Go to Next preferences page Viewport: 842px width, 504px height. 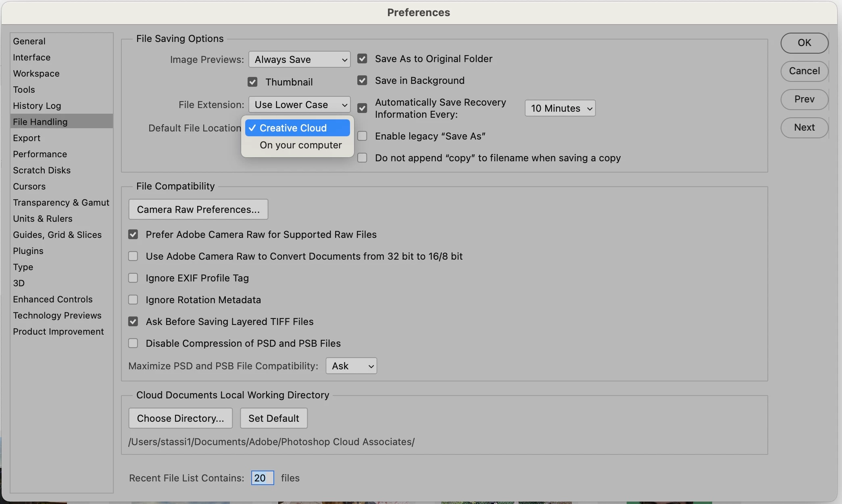pos(804,127)
